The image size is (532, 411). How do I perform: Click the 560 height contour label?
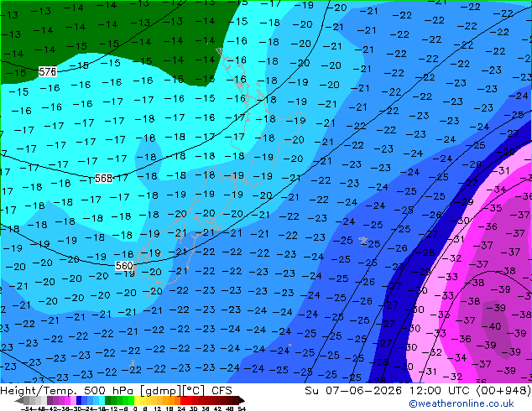(124, 266)
